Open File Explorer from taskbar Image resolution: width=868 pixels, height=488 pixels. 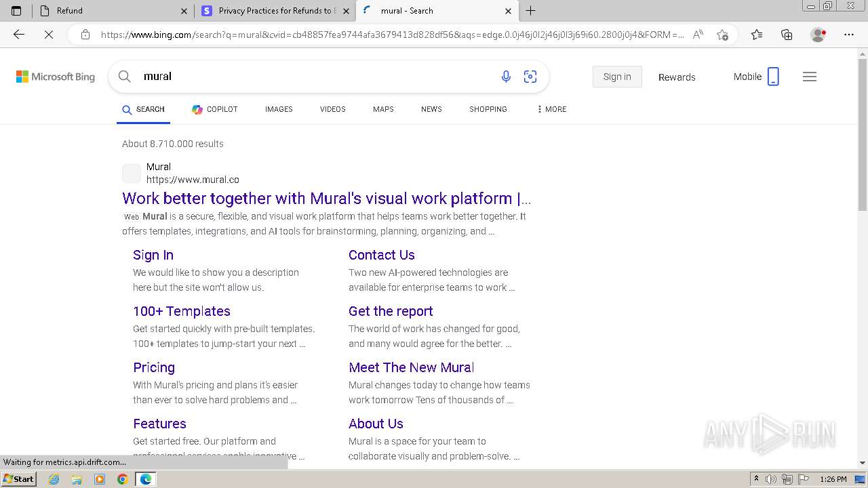[77, 479]
